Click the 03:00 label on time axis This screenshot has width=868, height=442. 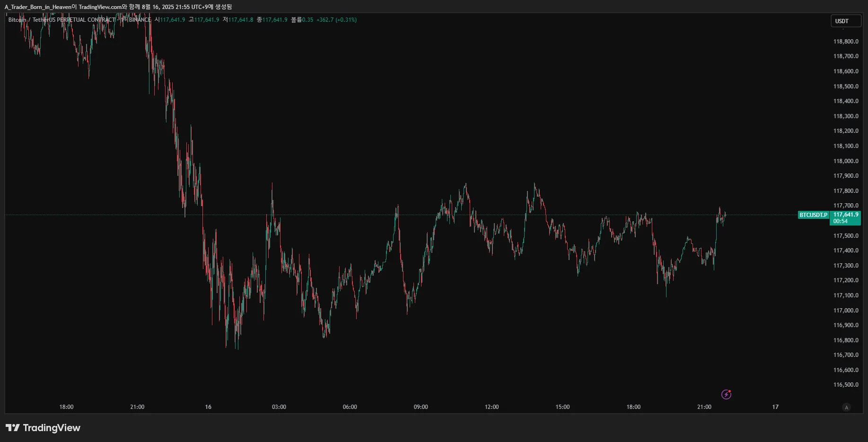click(279, 407)
